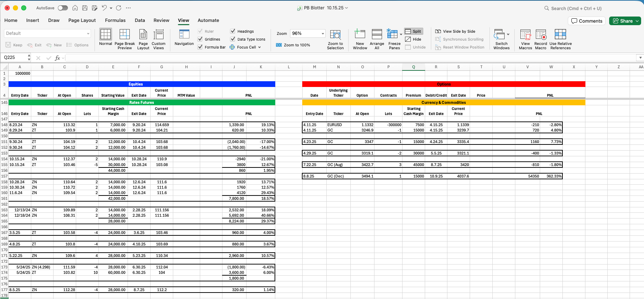
Task: Select column Q header
Action: point(414,67)
